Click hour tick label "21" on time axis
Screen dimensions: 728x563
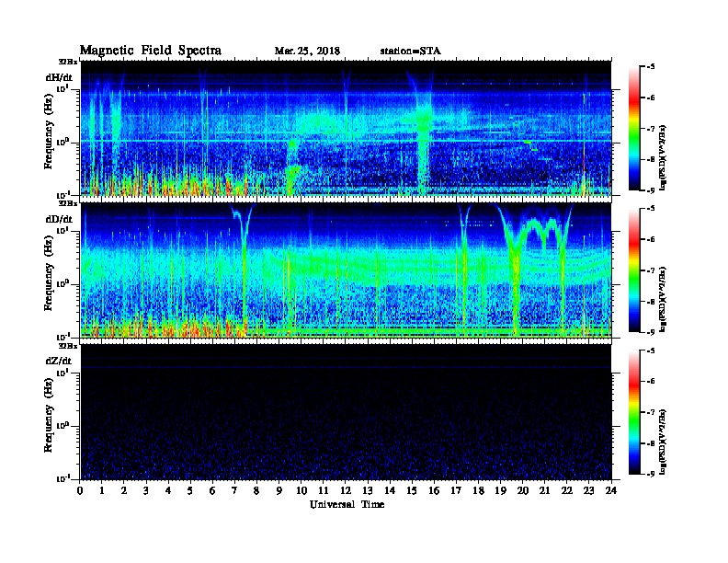tap(544, 490)
